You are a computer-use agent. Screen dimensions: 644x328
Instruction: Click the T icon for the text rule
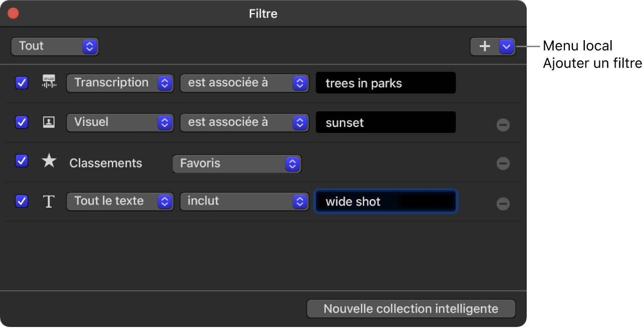pyautogui.click(x=49, y=201)
